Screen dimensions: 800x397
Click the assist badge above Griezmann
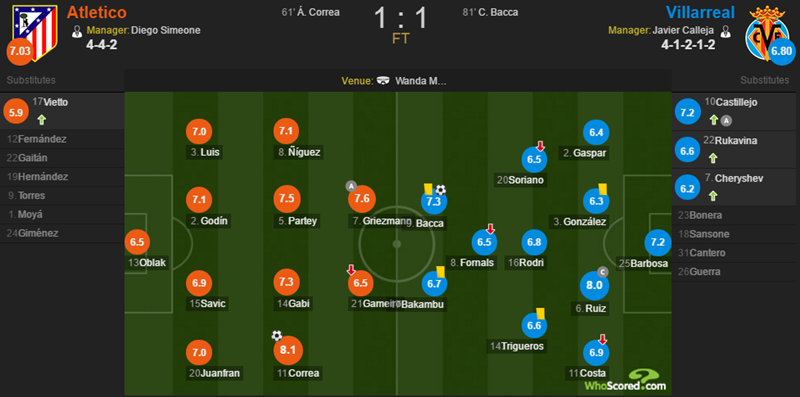click(x=351, y=186)
